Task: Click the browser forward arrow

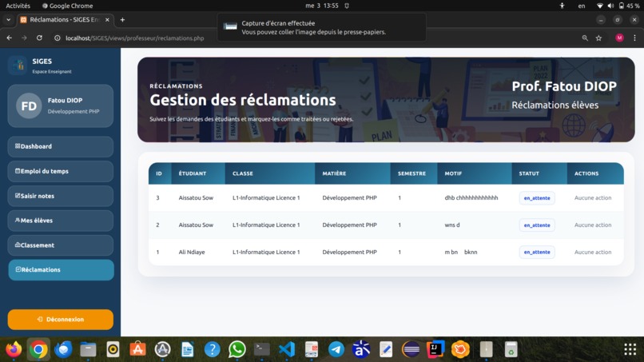Action: (x=24, y=38)
